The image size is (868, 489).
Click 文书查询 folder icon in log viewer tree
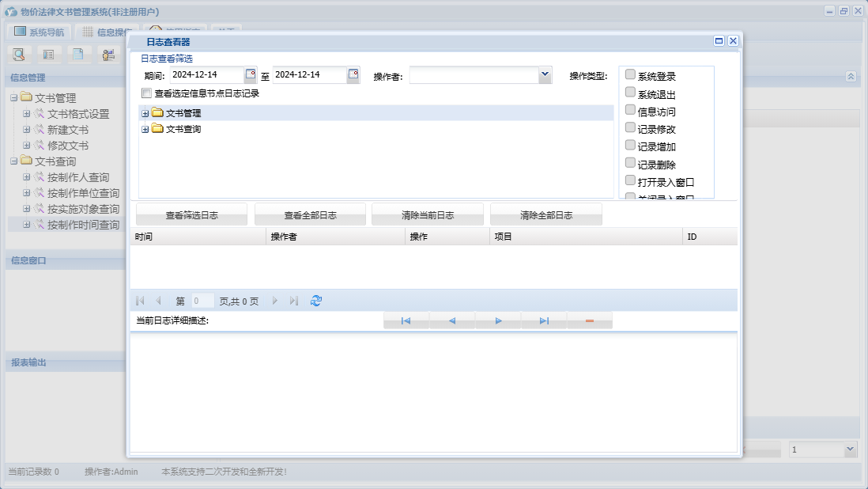coord(158,129)
